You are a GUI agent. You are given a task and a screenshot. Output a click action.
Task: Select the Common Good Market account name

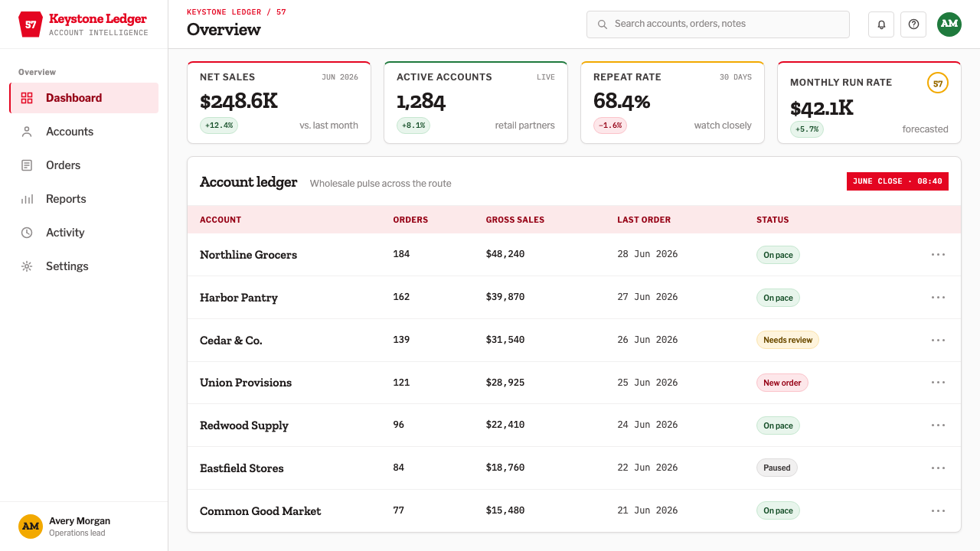260,511
